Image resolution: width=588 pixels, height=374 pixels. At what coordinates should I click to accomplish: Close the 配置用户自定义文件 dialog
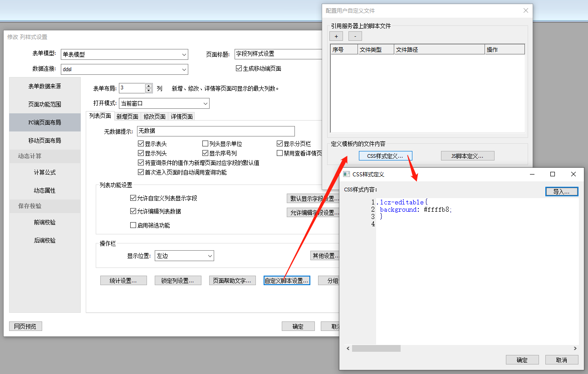pos(526,10)
